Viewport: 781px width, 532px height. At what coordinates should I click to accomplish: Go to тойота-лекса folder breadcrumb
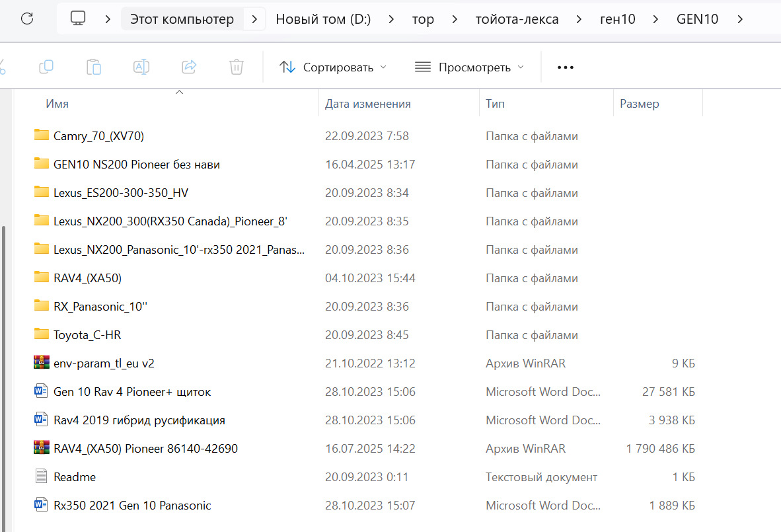tap(517, 19)
